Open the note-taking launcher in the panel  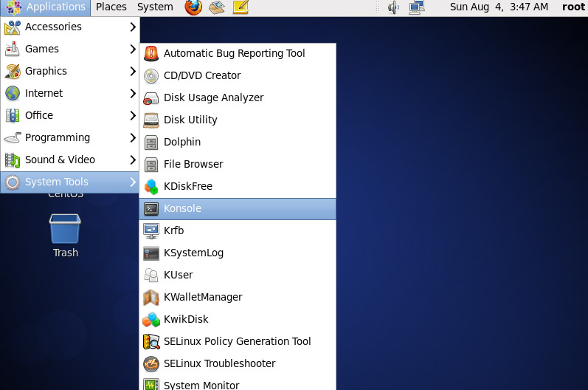tap(241, 7)
